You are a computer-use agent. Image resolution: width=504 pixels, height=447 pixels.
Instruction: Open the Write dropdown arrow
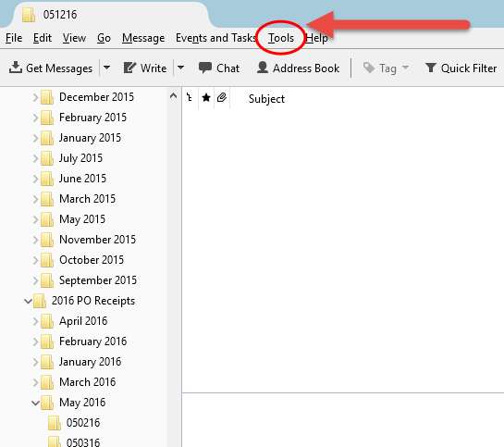180,68
